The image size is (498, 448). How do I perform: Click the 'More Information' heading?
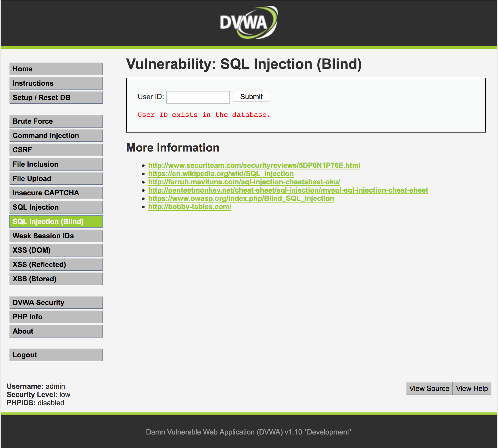pyautogui.click(x=173, y=148)
